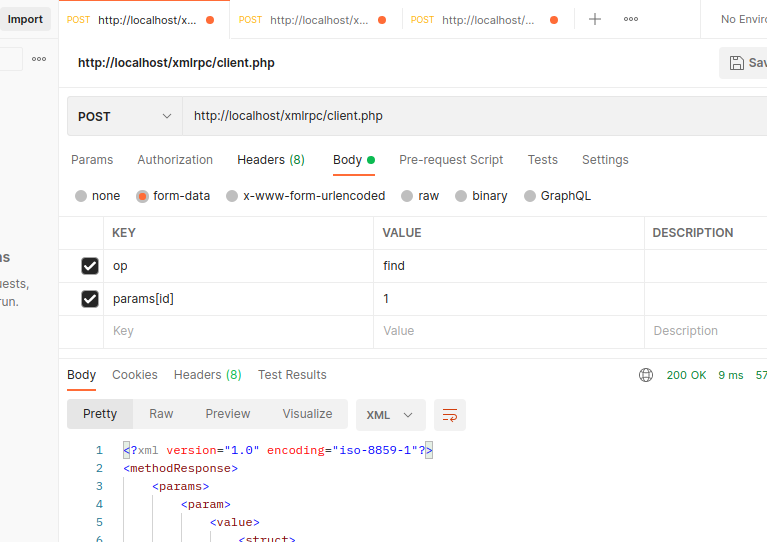This screenshot has height=542, width=767.
Task: Click the 'find' value cell
Action: [x=509, y=266]
